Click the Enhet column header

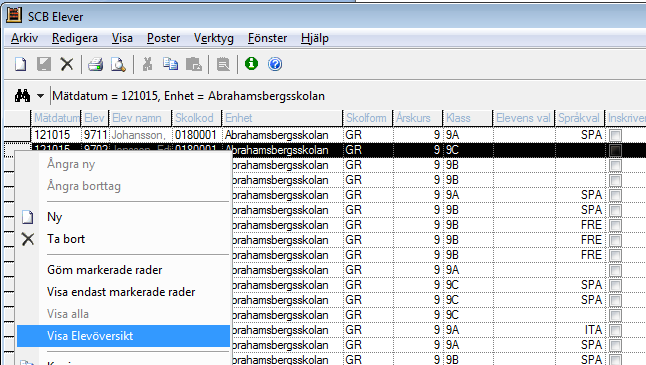click(282, 118)
